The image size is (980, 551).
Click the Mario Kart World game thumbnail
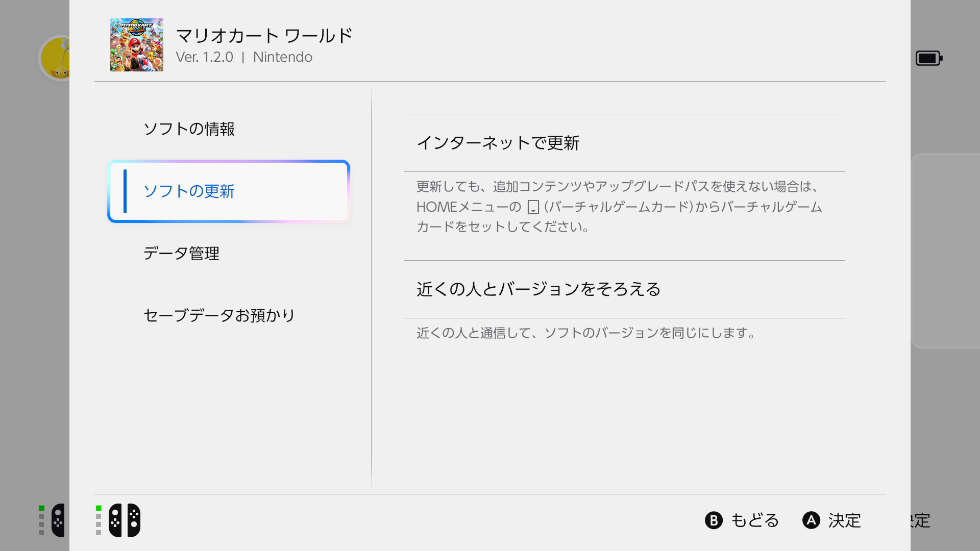[x=137, y=45]
